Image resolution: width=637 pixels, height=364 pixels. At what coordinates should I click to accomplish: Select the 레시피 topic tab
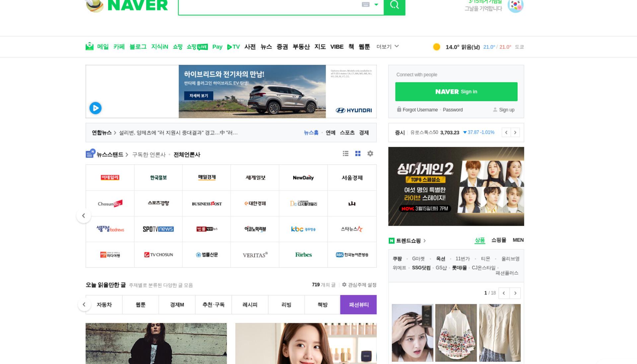(x=250, y=305)
